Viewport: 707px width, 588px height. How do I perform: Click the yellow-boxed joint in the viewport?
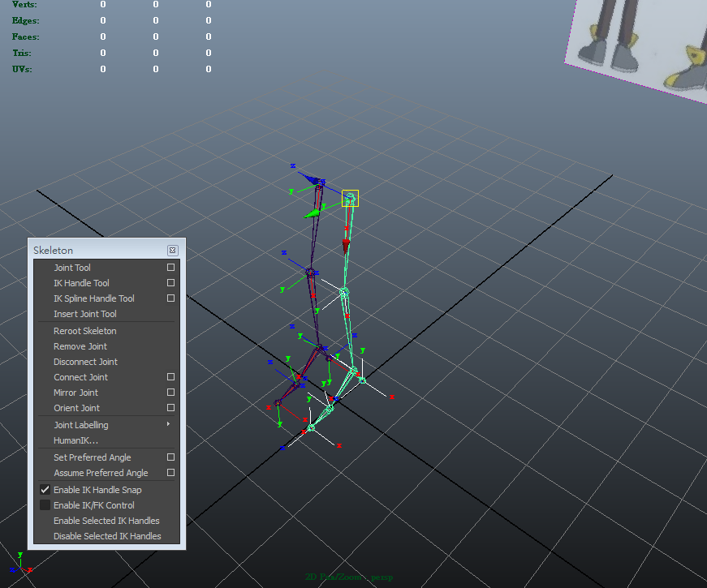350,198
